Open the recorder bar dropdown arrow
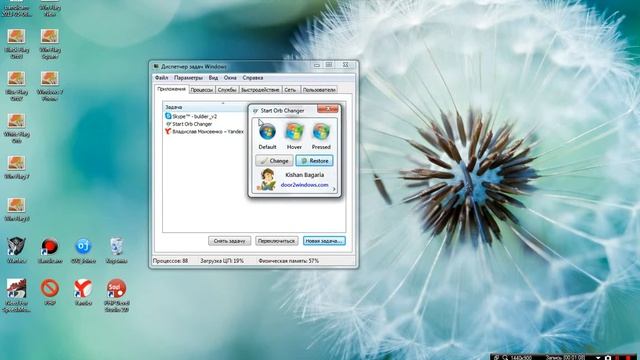 click(x=598, y=358)
